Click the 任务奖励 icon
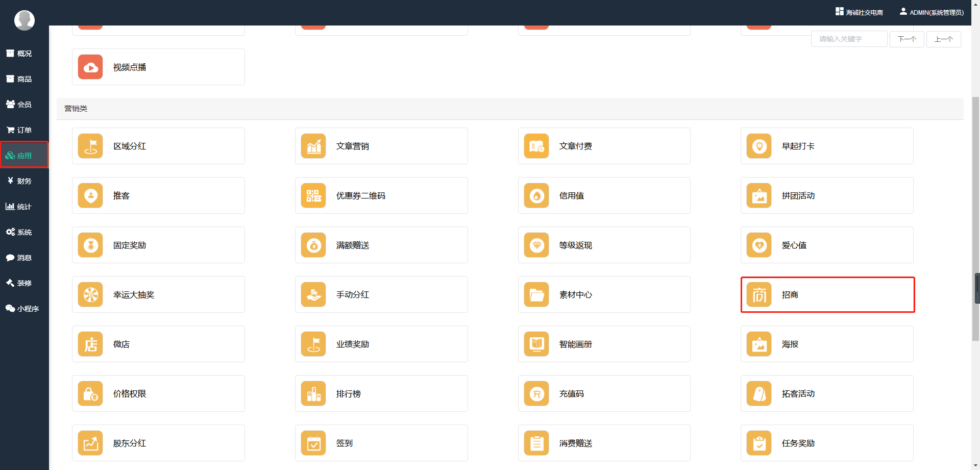The width and height of the screenshot is (980, 470). 759,443
